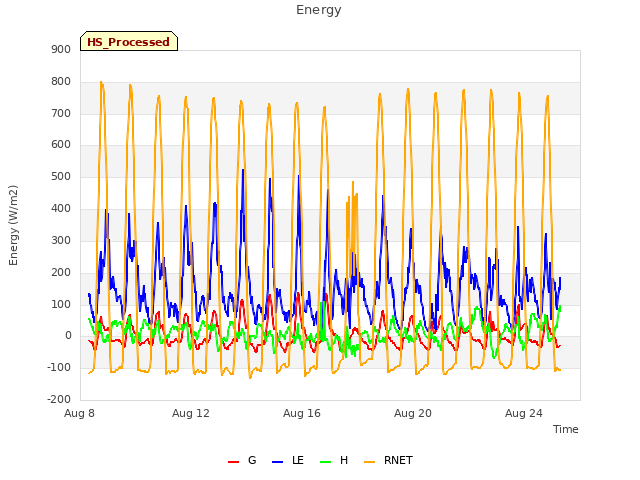
Task: Click the Aug 8 x-axis tick label
Action: [x=79, y=413]
